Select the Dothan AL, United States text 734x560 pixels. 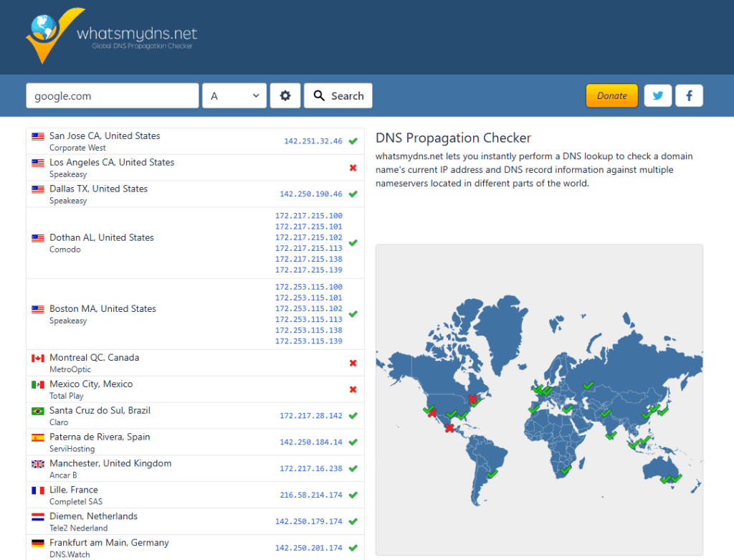coord(102,237)
